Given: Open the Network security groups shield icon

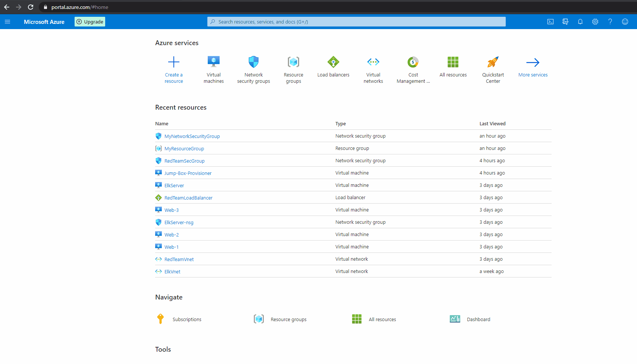Looking at the screenshot, I should (x=254, y=62).
